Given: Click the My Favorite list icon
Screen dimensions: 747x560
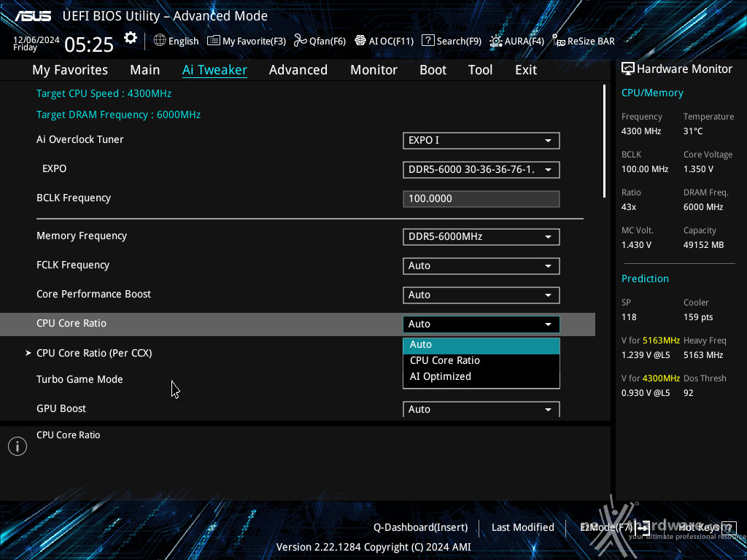Looking at the screenshot, I should (x=214, y=41).
